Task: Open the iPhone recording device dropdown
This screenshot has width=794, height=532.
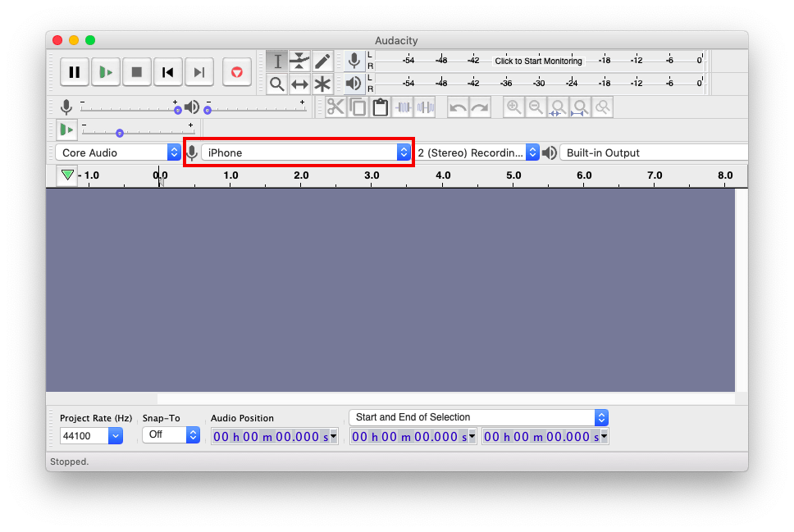Action: pos(306,152)
